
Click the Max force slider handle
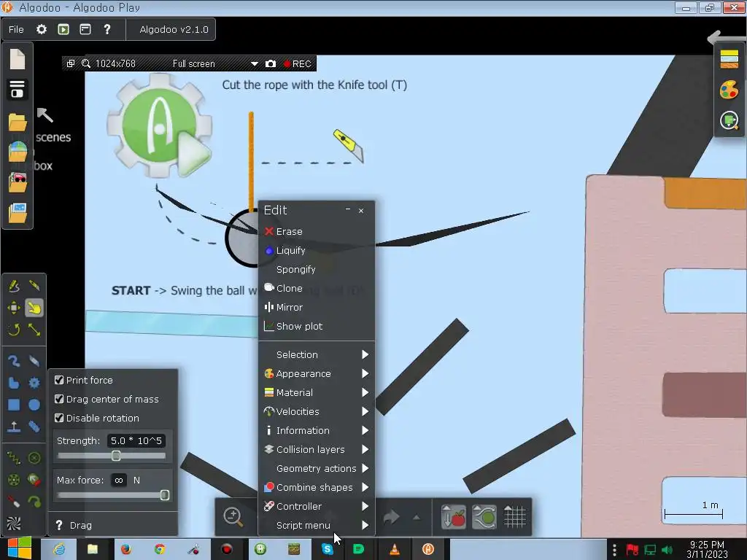[x=164, y=495]
